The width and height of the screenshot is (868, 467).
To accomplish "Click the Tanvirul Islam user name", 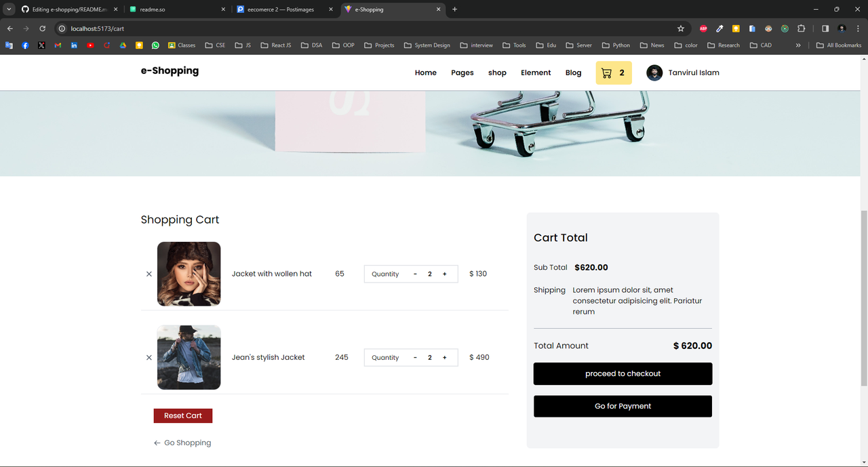I will point(694,73).
